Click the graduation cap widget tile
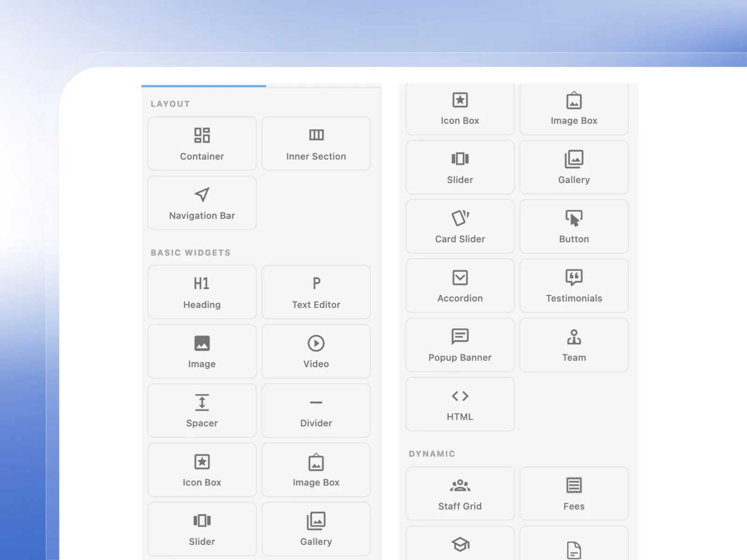This screenshot has width=747, height=560. [460, 544]
